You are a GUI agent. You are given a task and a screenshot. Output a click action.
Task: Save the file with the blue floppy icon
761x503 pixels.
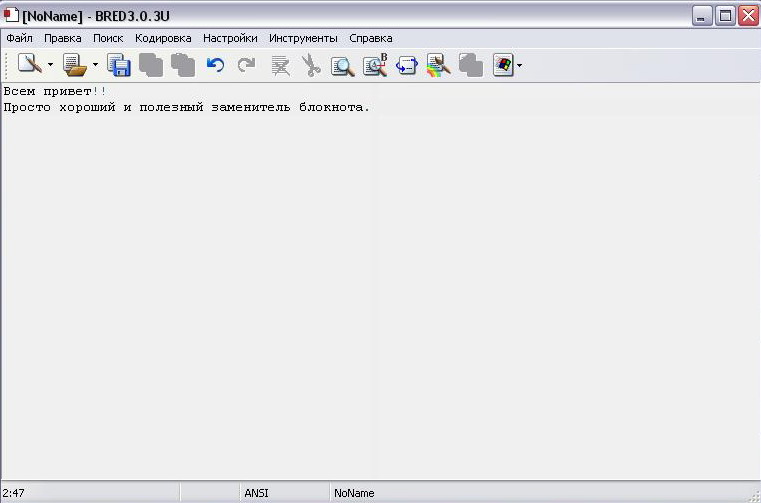pos(119,65)
